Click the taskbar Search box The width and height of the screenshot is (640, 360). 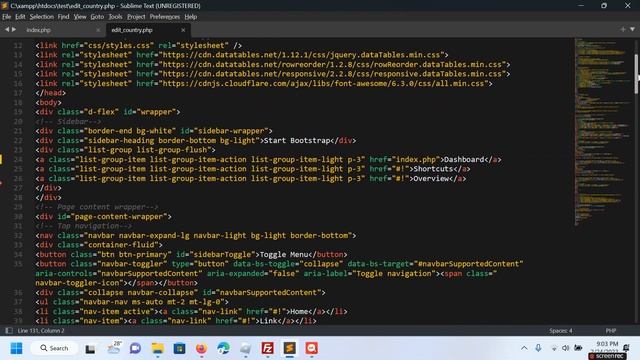click(54, 348)
